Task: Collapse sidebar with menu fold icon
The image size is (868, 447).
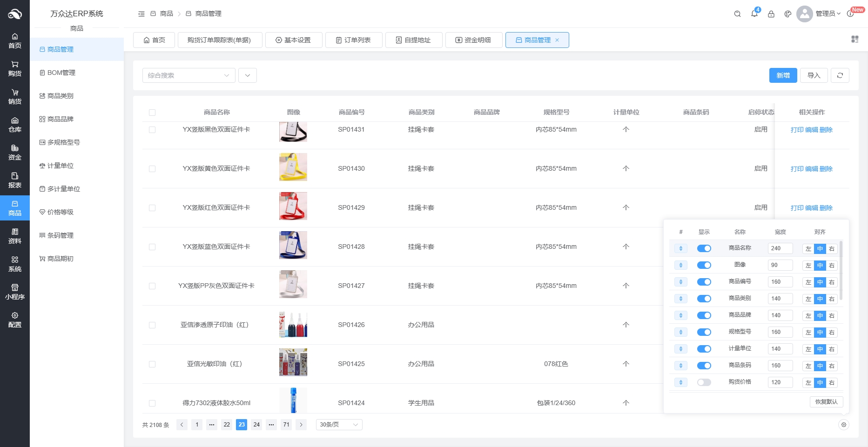Action: point(141,14)
